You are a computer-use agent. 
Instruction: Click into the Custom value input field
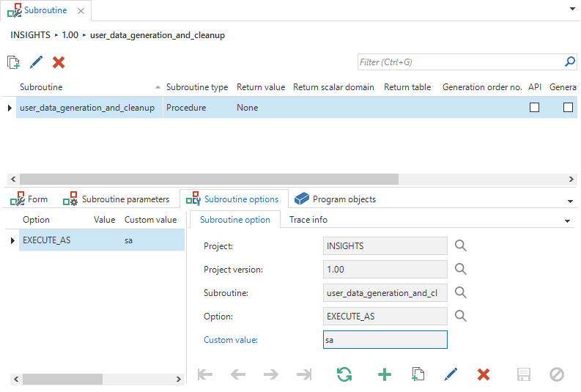click(x=385, y=340)
